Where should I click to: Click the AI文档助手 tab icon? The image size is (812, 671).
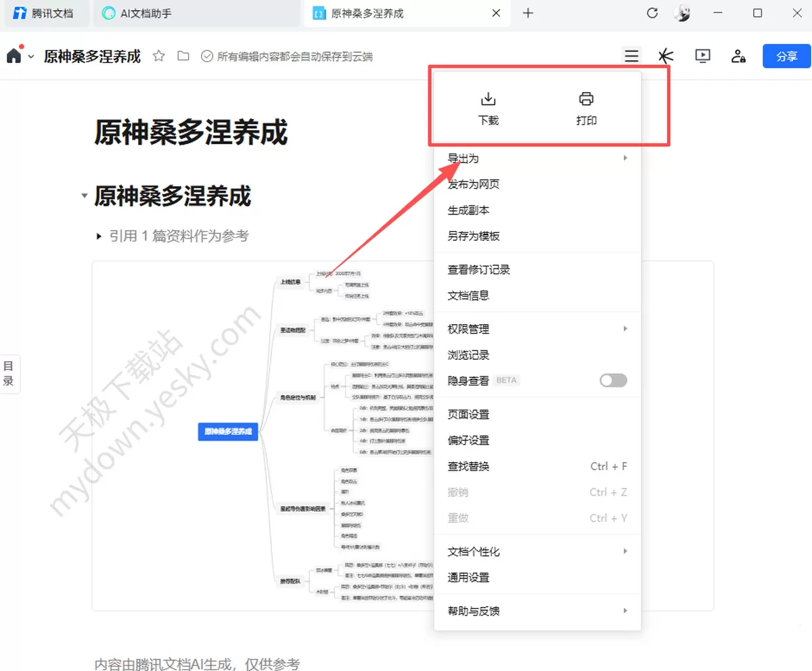108,13
